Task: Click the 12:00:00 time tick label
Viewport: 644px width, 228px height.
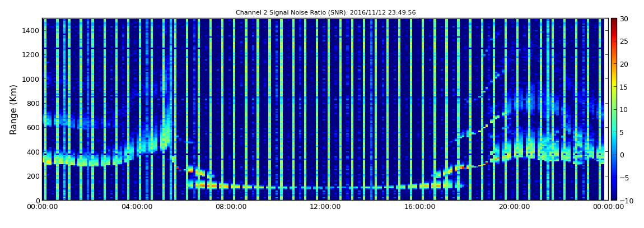Action: pyautogui.click(x=325, y=207)
